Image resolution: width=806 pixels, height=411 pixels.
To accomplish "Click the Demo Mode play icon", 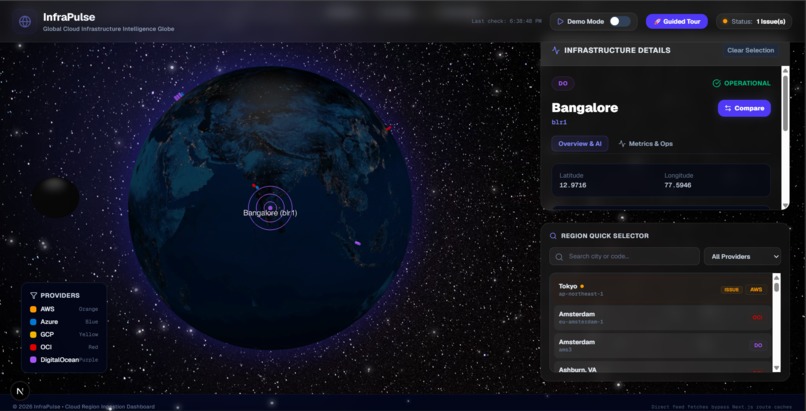I will (560, 22).
